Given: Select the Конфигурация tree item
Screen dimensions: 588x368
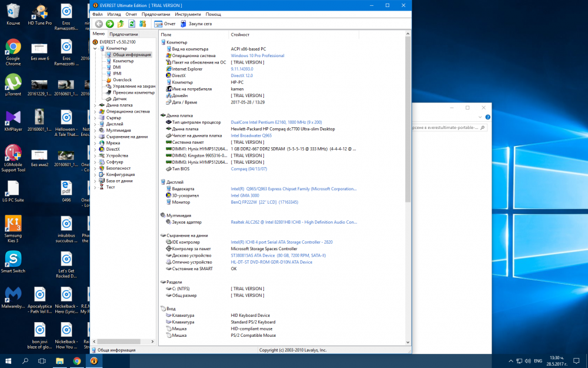Looking at the screenshot, I should tap(121, 175).
